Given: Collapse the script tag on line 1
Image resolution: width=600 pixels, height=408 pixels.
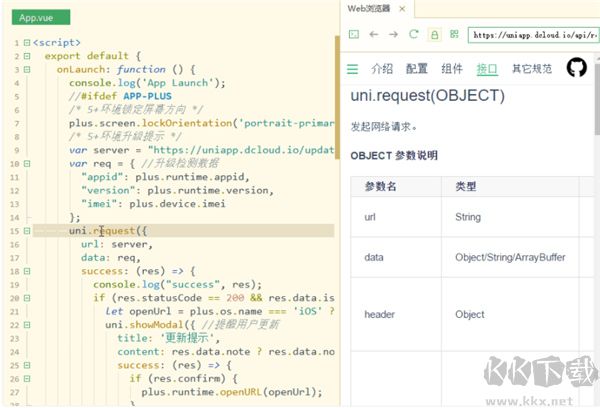Looking at the screenshot, I should 26,44.
